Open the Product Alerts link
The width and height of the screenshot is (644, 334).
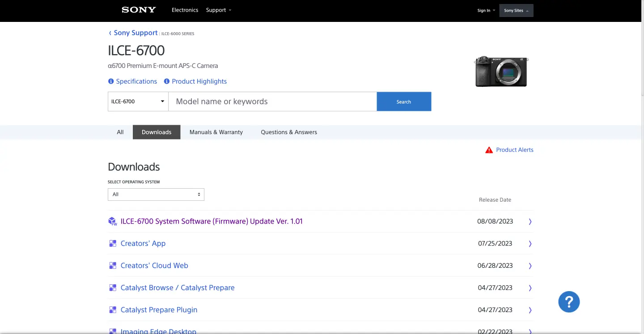click(x=515, y=150)
